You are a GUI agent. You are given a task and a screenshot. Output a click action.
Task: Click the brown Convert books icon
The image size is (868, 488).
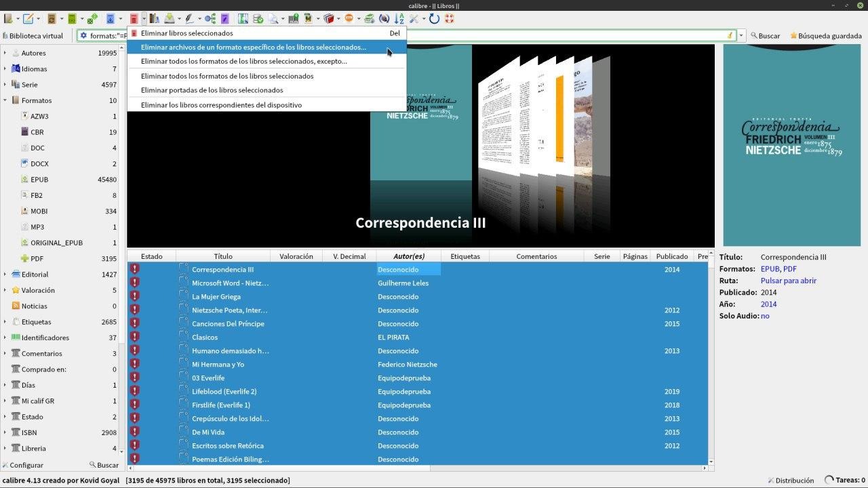point(52,19)
